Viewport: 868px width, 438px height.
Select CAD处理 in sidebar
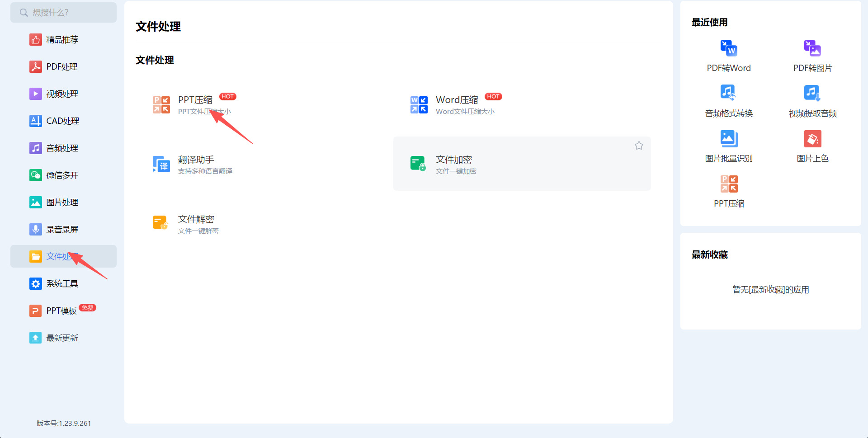pos(63,121)
